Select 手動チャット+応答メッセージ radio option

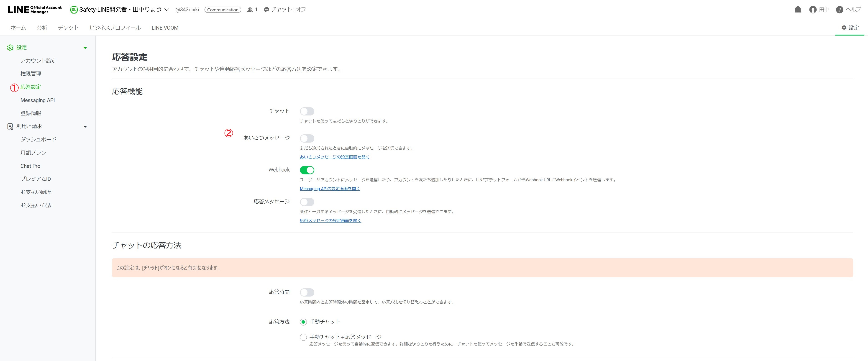click(x=303, y=337)
